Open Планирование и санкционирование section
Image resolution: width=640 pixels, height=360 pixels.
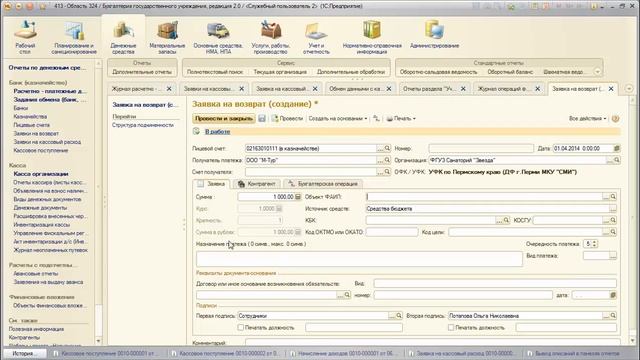coord(74,37)
